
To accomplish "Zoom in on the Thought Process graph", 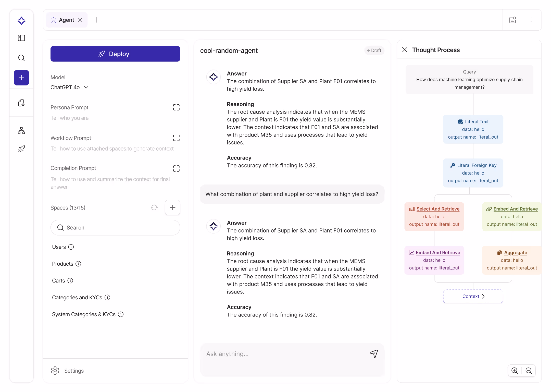I will pos(515,371).
